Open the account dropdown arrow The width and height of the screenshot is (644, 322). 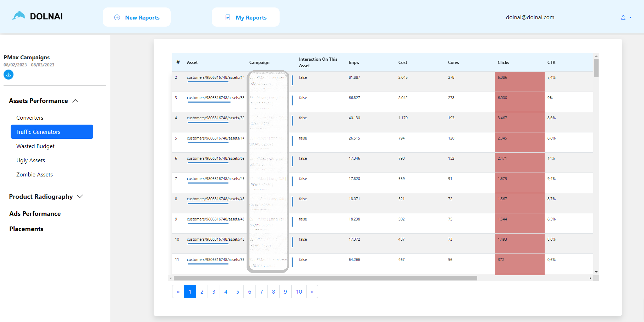tap(630, 17)
